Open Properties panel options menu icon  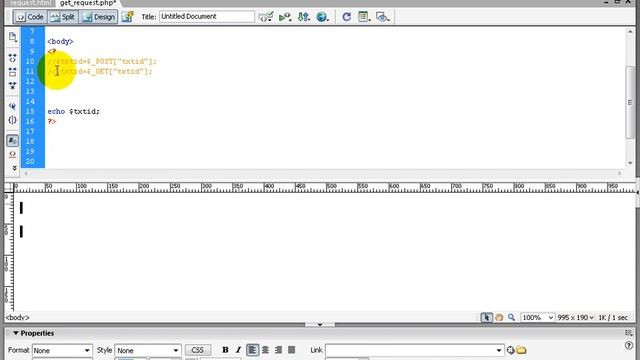629,333
